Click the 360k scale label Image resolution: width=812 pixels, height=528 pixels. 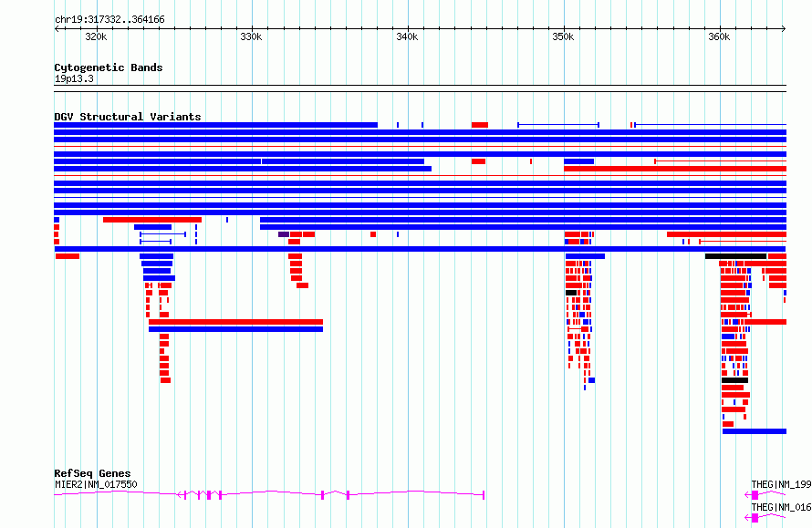click(x=719, y=36)
